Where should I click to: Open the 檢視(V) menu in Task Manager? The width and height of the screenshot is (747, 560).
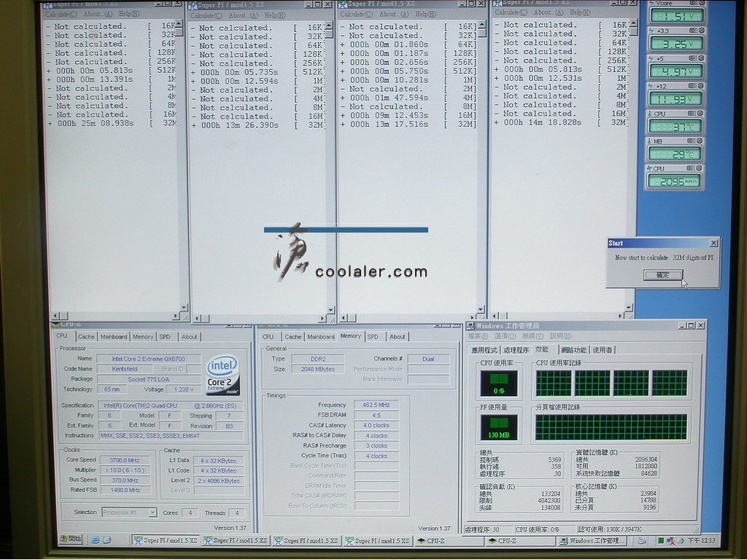click(x=533, y=336)
